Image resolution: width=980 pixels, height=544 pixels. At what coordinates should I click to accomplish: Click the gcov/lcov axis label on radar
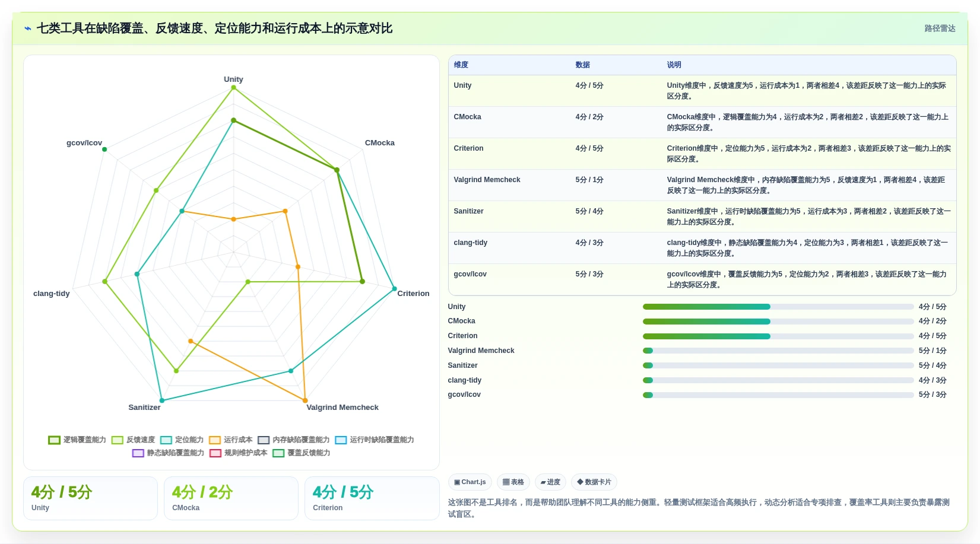point(84,143)
